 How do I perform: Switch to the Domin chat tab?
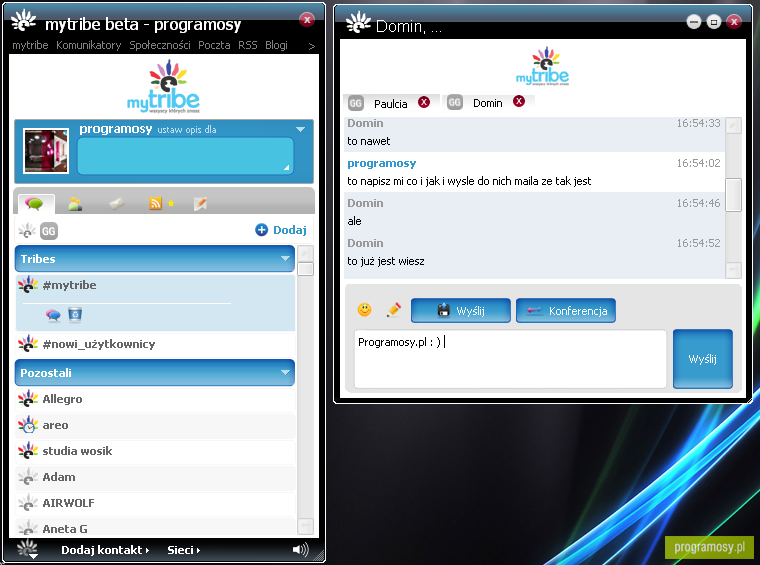tap(488, 103)
